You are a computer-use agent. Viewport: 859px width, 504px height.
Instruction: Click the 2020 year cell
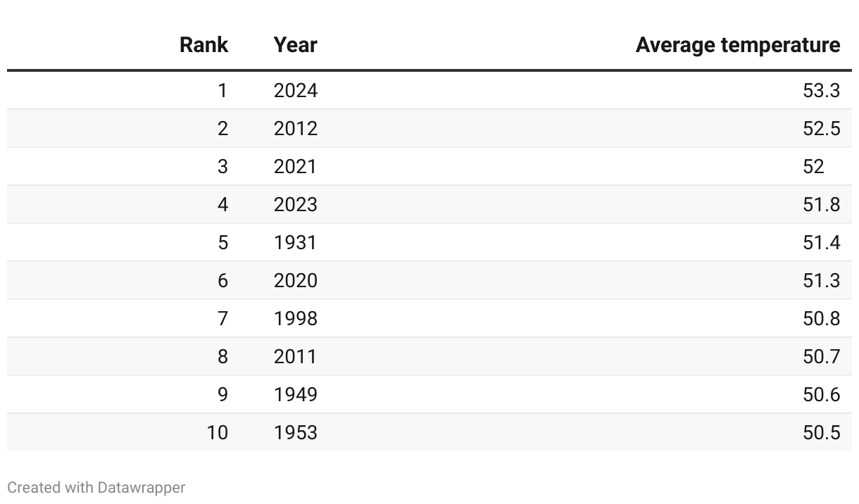click(x=296, y=280)
